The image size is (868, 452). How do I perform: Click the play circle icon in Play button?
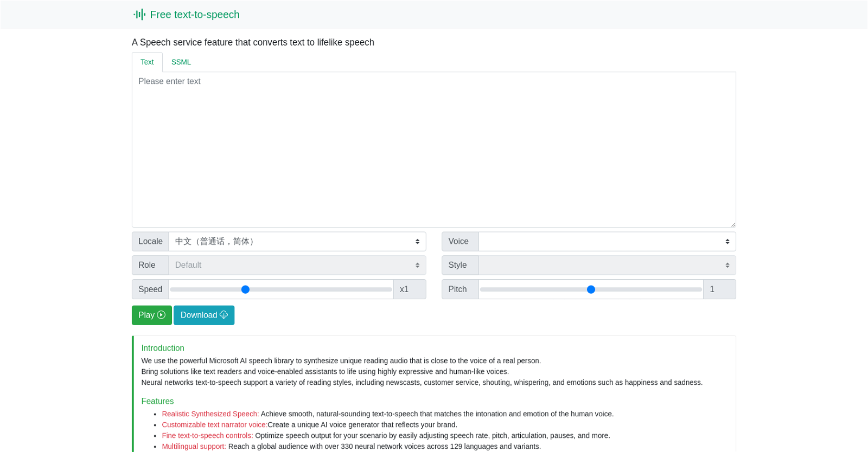coord(161,315)
